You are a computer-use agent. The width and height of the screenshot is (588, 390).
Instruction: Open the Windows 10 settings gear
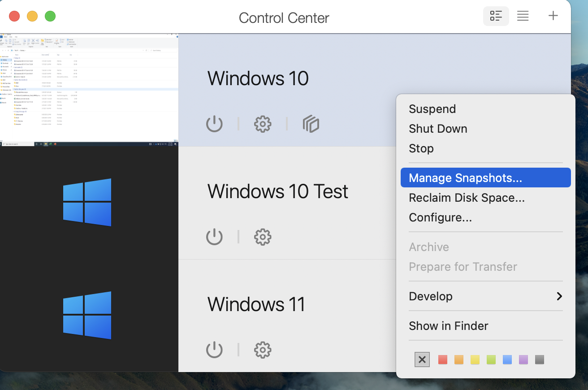[x=263, y=124]
